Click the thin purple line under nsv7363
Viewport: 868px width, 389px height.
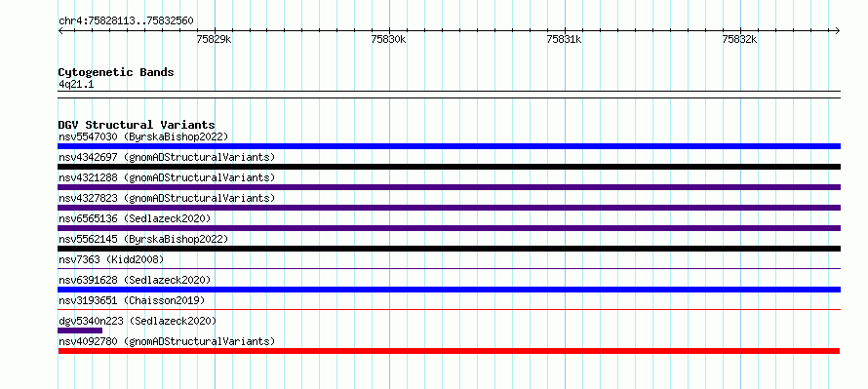pos(449,269)
